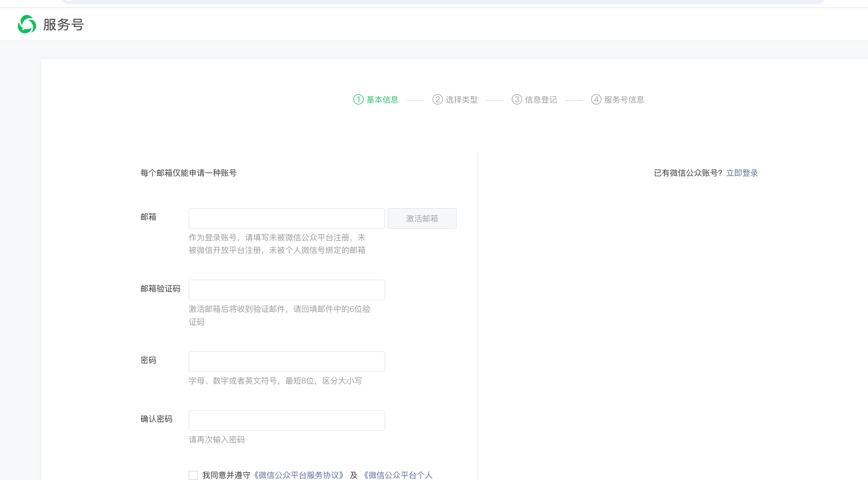This screenshot has height=480, width=868.
Task: Click into the 密码 input field
Action: pos(286,361)
